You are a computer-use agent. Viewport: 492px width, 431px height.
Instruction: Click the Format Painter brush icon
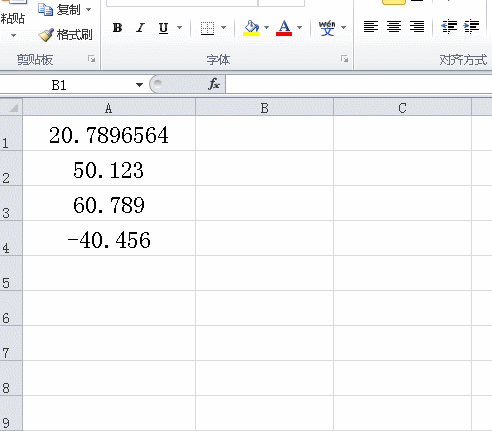[46, 35]
